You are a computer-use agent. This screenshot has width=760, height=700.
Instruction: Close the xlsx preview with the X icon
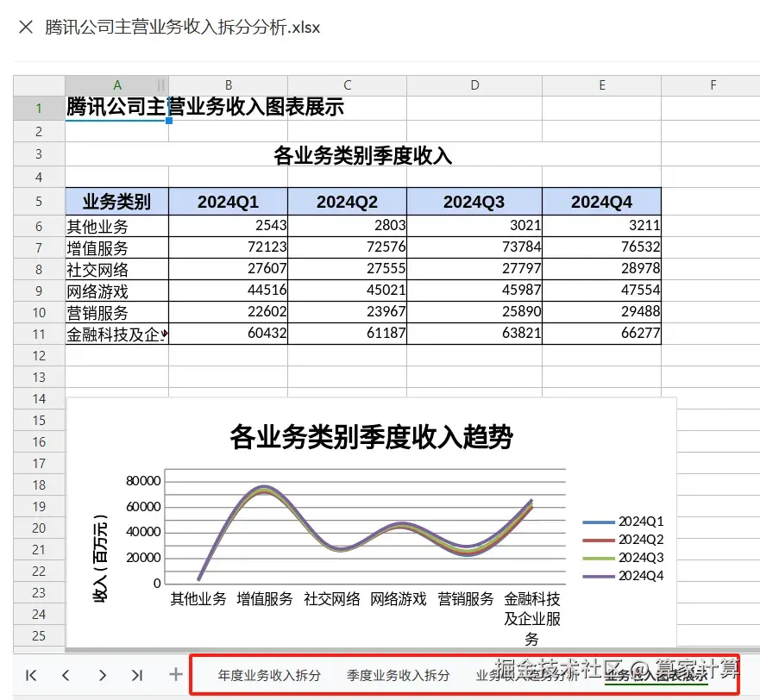tap(26, 27)
